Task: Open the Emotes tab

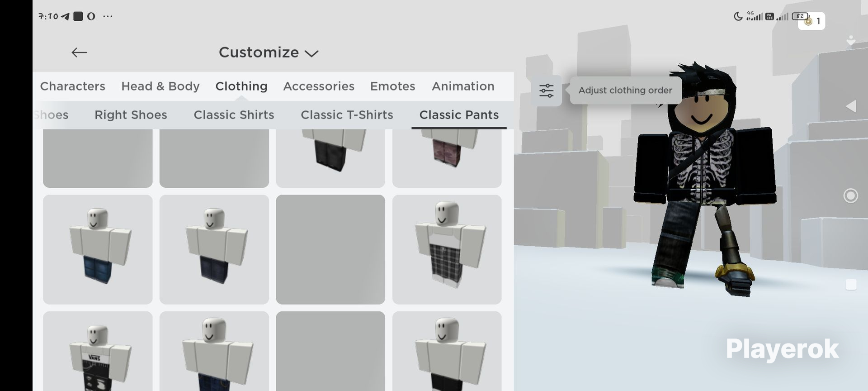Action: (392, 86)
